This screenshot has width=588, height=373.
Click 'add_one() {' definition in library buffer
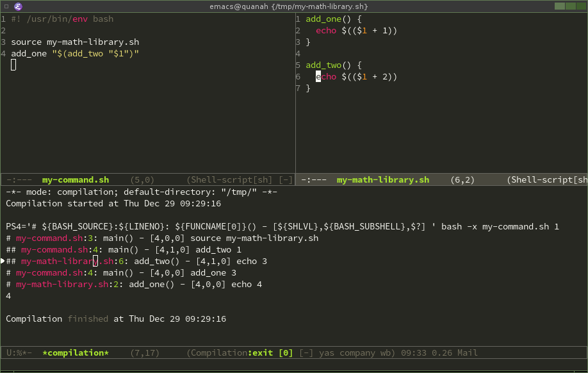[x=333, y=19]
